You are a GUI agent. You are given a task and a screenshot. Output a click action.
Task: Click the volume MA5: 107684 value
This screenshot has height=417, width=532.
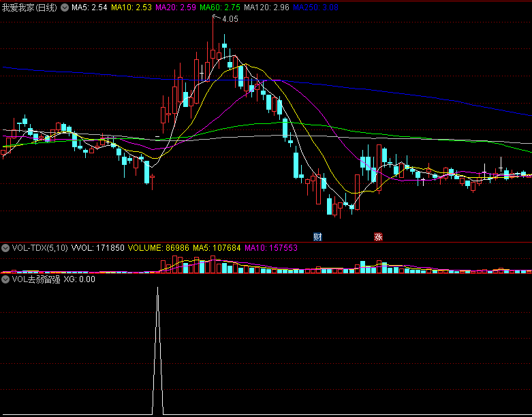pyautogui.click(x=217, y=248)
